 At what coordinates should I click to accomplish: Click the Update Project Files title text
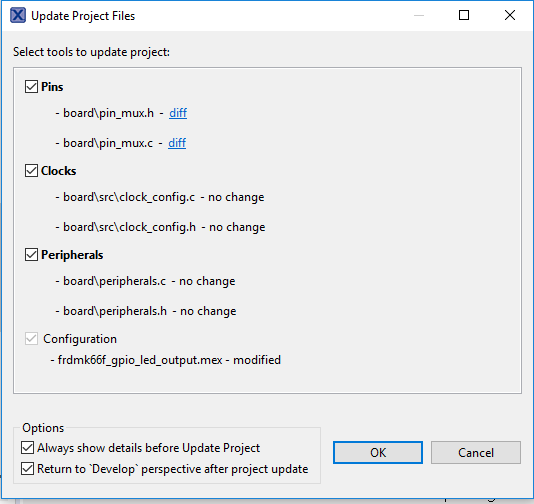(83, 16)
